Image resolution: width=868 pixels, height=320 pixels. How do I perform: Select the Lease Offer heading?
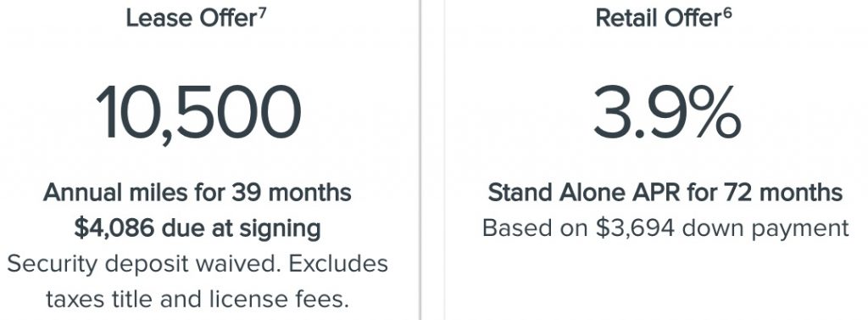coord(192,19)
